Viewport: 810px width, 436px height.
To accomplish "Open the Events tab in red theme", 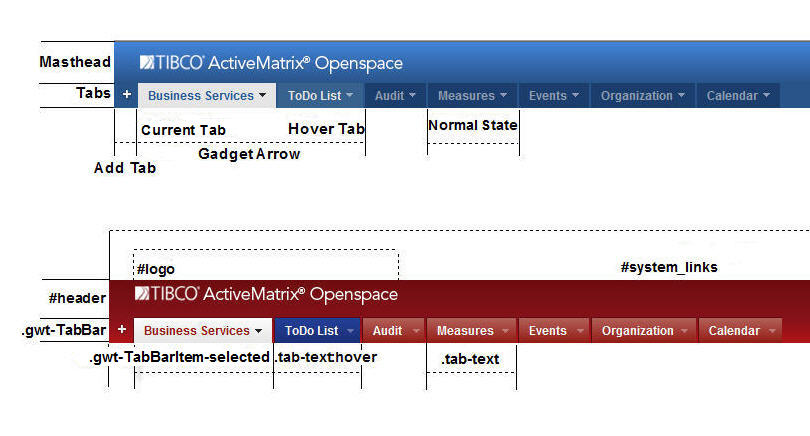I will (554, 331).
